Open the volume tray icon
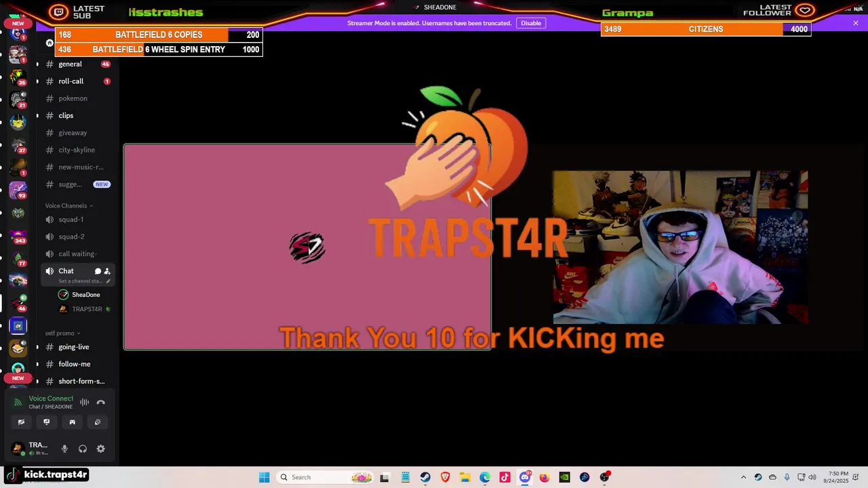 coord(812,477)
